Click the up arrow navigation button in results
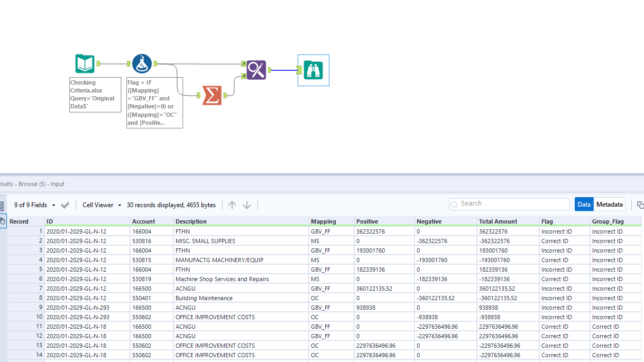Viewport: 644px width, 362px height. 232,204
